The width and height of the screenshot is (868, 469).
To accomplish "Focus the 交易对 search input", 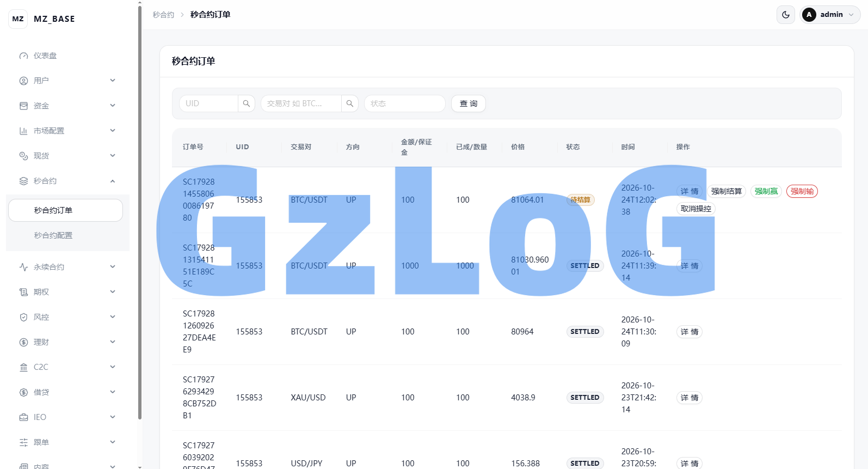I will 301,103.
